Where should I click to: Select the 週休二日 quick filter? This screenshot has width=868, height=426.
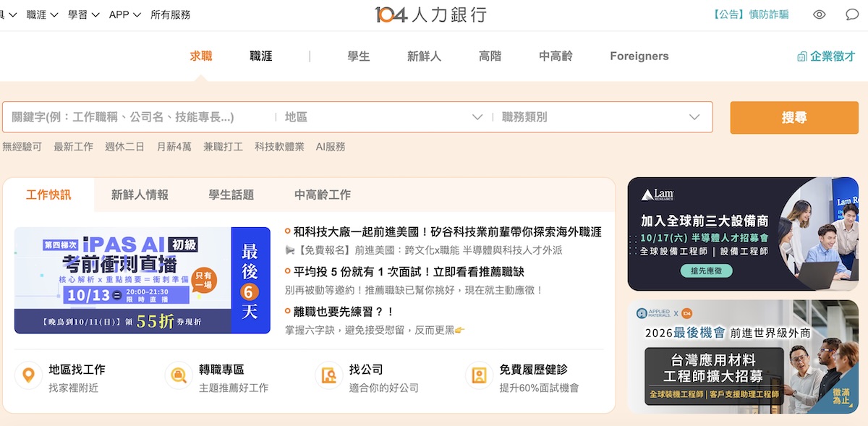(124, 147)
